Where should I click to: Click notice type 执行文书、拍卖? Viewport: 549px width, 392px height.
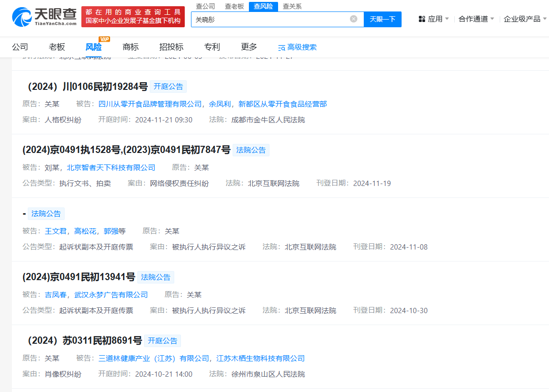tap(85, 184)
